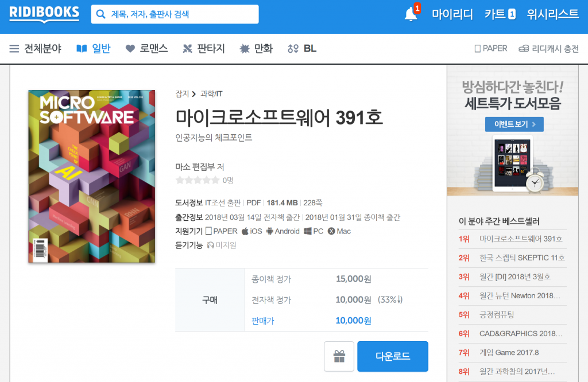Open bestseller 긍정컴퓨팅
The height and width of the screenshot is (382, 588).
click(x=497, y=314)
